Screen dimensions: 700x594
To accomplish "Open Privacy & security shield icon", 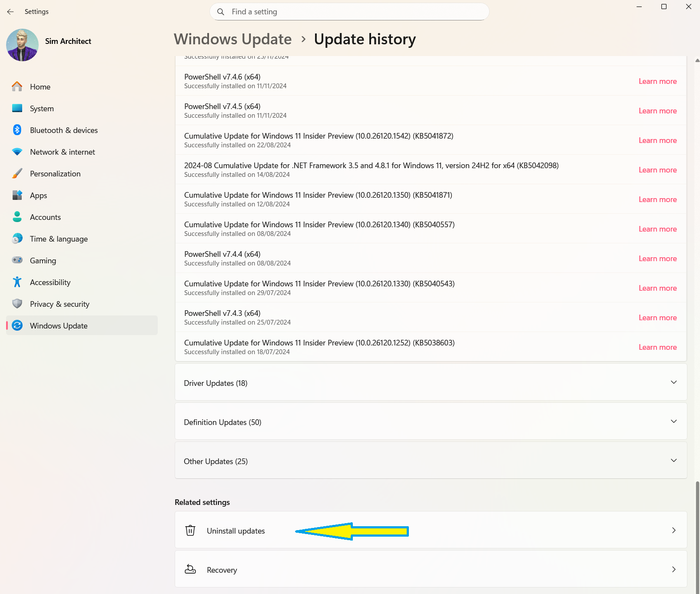I will [x=17, y=304].
